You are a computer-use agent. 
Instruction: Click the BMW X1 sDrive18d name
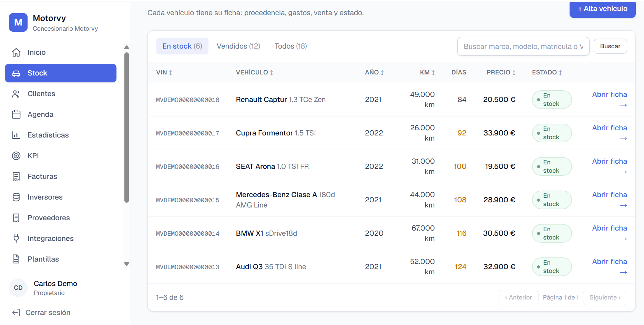(266, 233)
